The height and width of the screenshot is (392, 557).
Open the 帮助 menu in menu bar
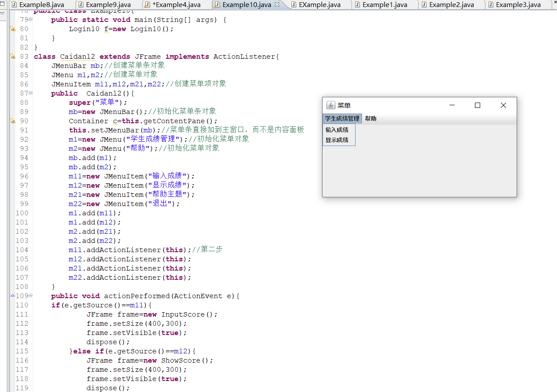[x=370, y=119]
